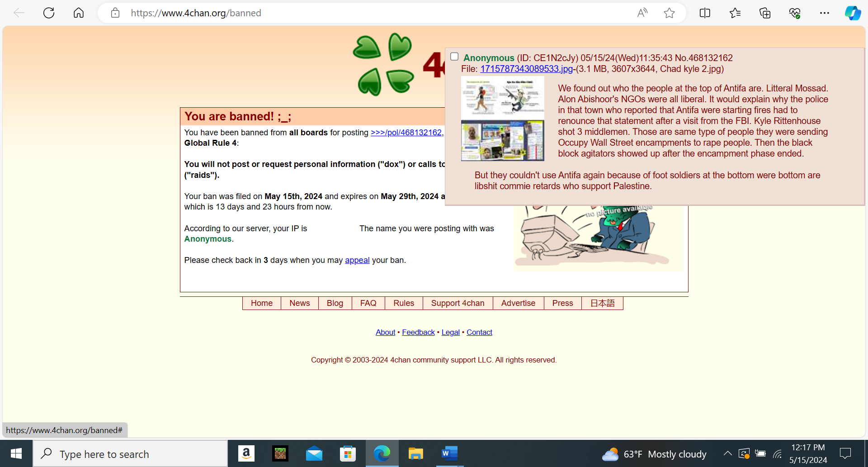The width and height of the screenshot is (868, 467).
Task: Click the back arrow in browser toolbar
Action: click(x=19, y=13)
